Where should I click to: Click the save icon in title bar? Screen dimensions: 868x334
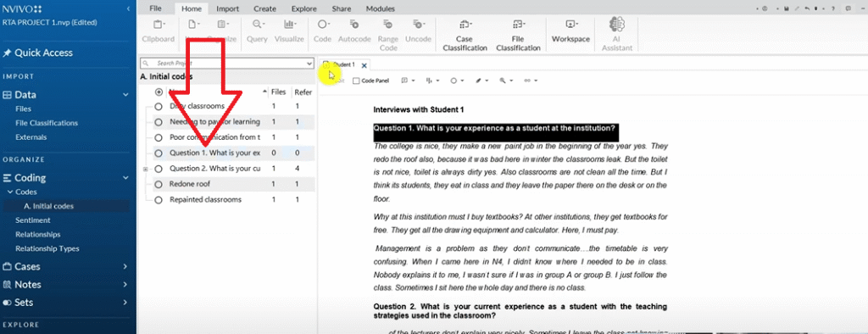click(787, 8)
